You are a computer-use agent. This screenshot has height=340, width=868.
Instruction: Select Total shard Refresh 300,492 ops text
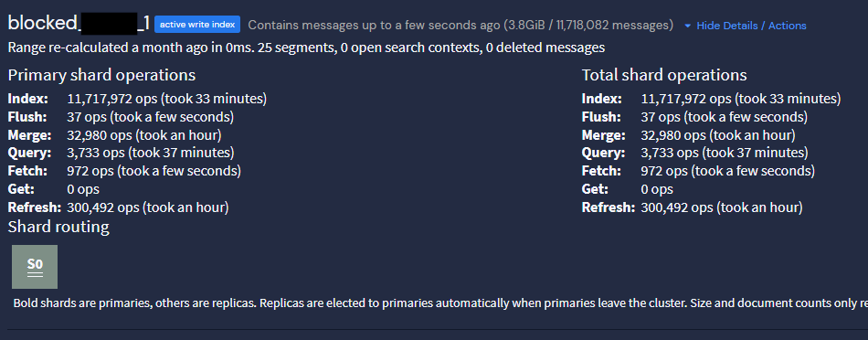pyautogui.click(x=721, y=207)
